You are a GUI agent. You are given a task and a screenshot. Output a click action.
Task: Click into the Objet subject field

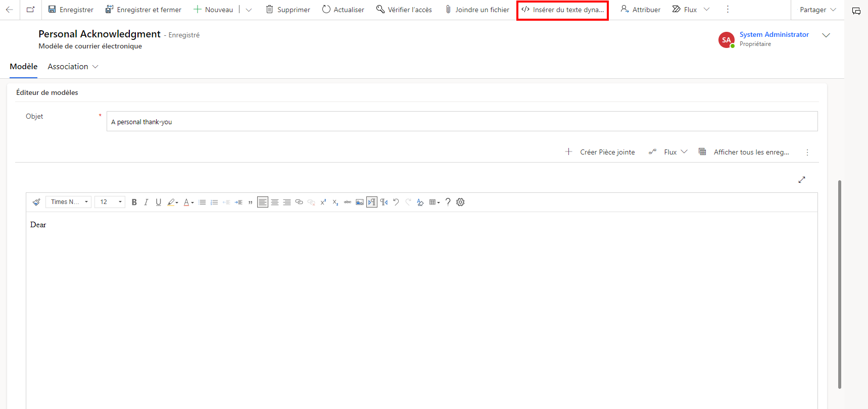[462, 121]
